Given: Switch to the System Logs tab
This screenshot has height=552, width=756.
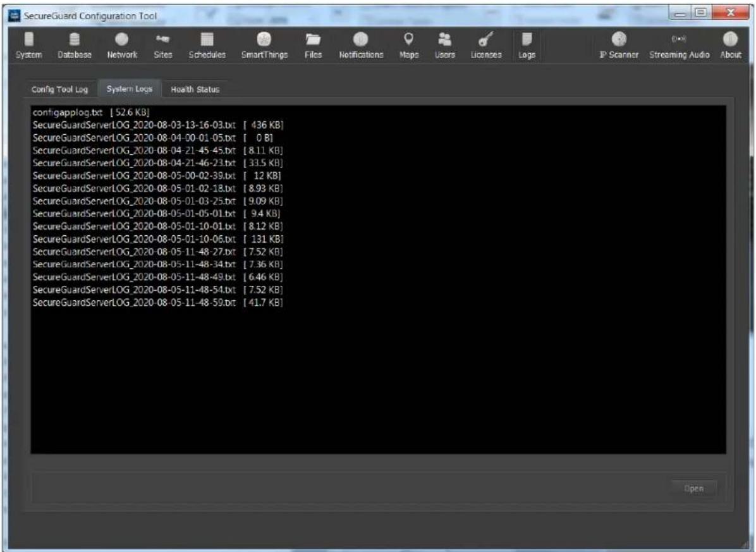Looking at the screenshot, I should 129,89.
